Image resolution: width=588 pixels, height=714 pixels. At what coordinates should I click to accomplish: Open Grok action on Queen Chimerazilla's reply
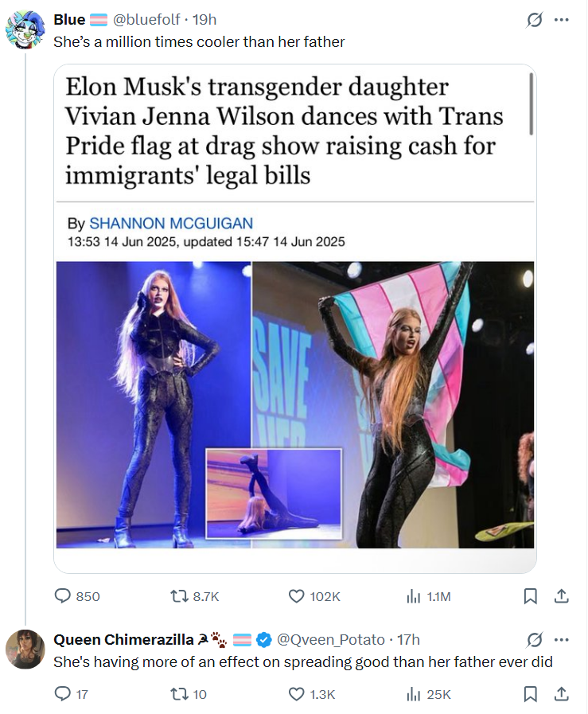pos(534,639)
